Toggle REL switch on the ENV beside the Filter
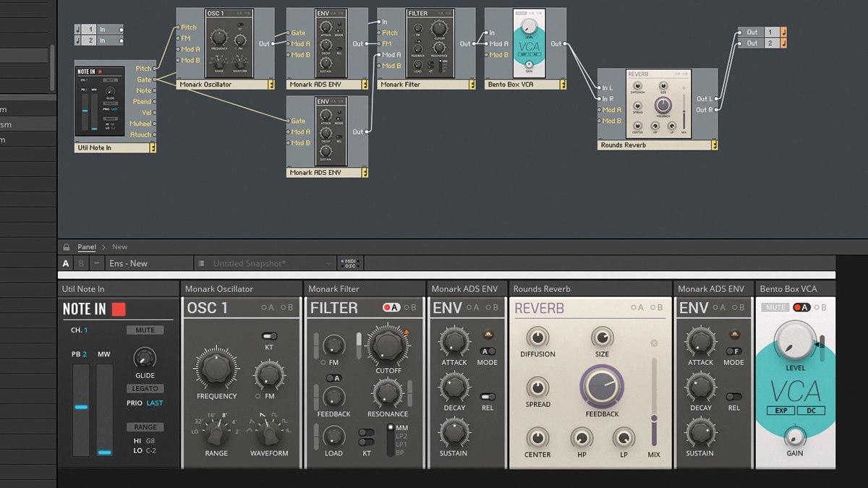Viewport: 868px width, 488px height. tap(488, 397)
